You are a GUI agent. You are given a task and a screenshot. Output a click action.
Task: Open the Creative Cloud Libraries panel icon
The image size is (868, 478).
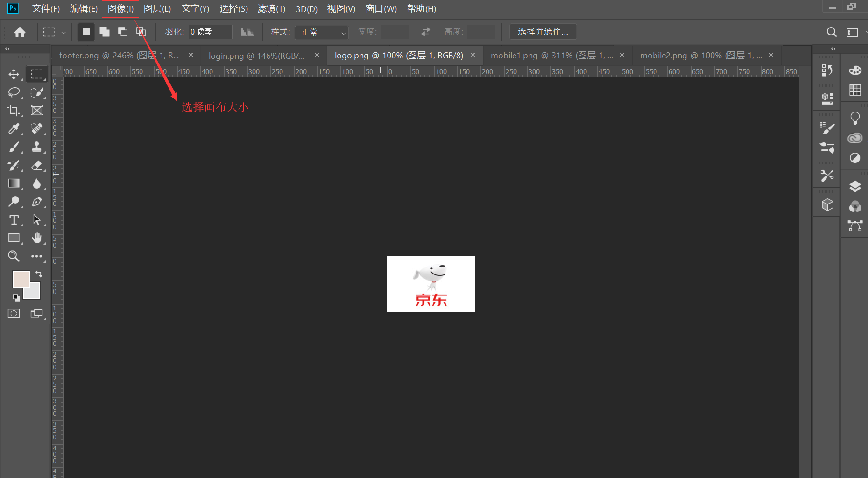point(855,138)
